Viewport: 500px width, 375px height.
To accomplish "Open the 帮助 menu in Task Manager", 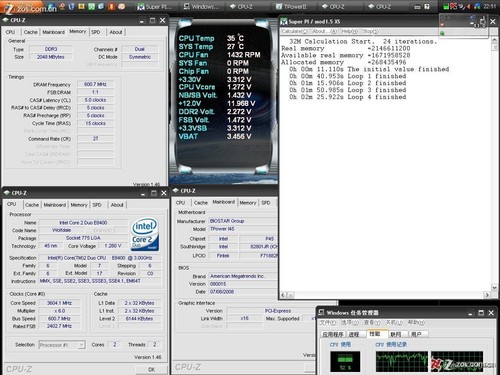I will (x=416, y=323).
